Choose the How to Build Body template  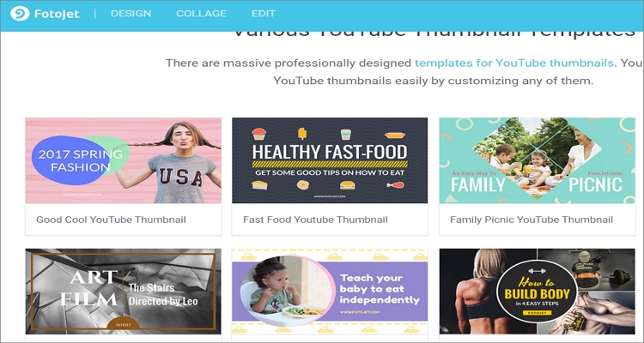(537, 292)
